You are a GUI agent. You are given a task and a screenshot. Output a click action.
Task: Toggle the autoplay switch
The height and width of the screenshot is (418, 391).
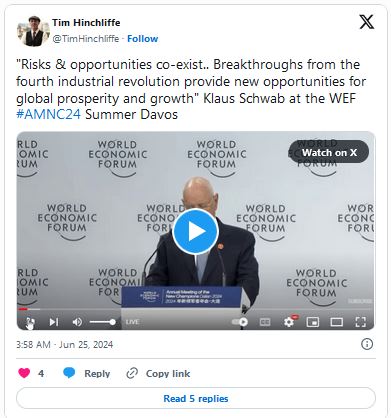click(x=240, y=322)
